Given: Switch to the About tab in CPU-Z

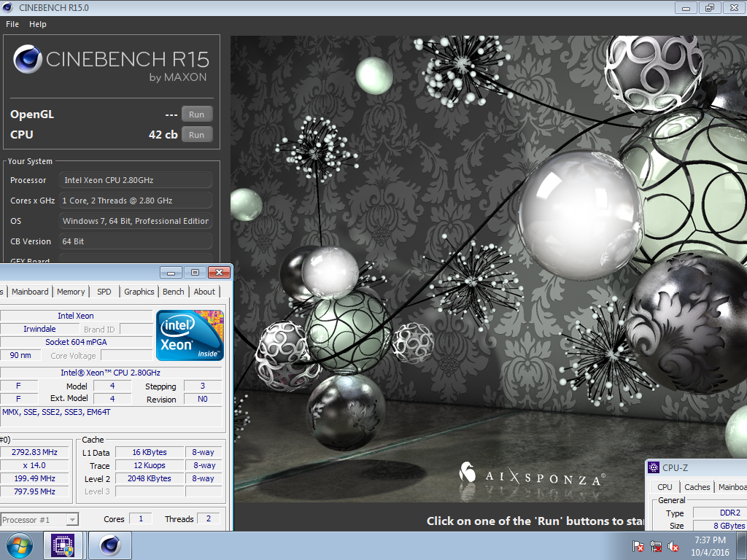Looking at the screenshot, I should point(204,292).
